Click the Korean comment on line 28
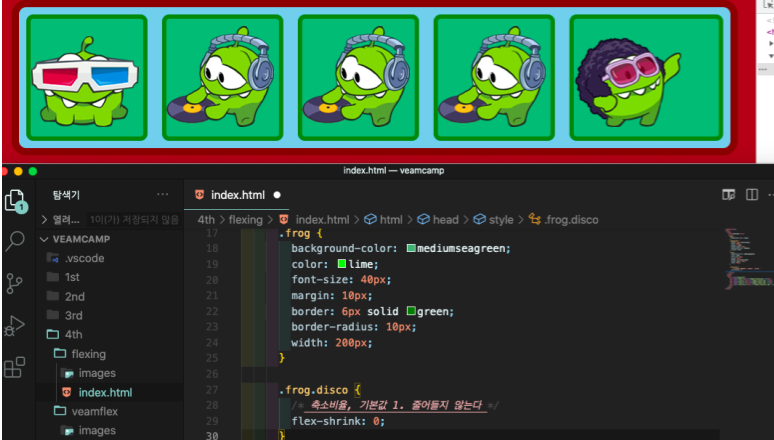The image size is (774, 440). 395,405
